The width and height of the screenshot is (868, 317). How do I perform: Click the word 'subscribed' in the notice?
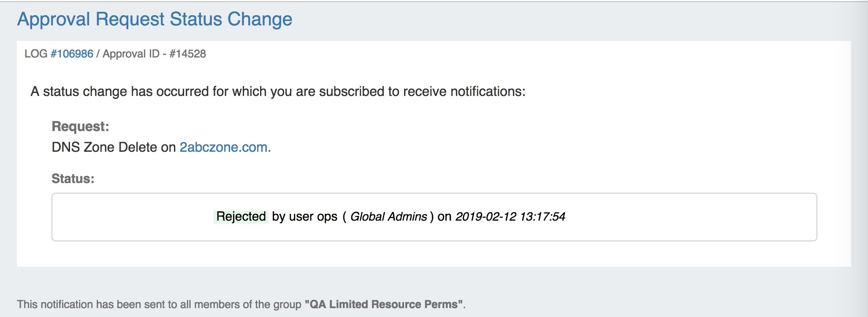(352, 91)
